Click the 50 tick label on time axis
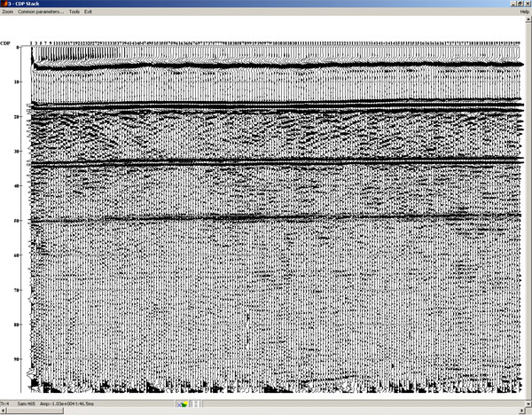The image size is (532, 415). coord(17,221)
